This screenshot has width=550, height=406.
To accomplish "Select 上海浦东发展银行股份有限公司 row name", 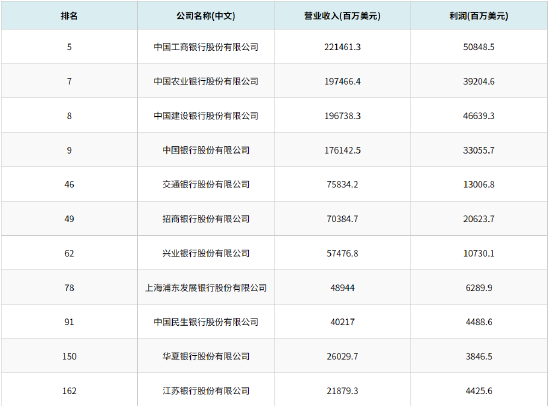I will click(x=206, y=288).
